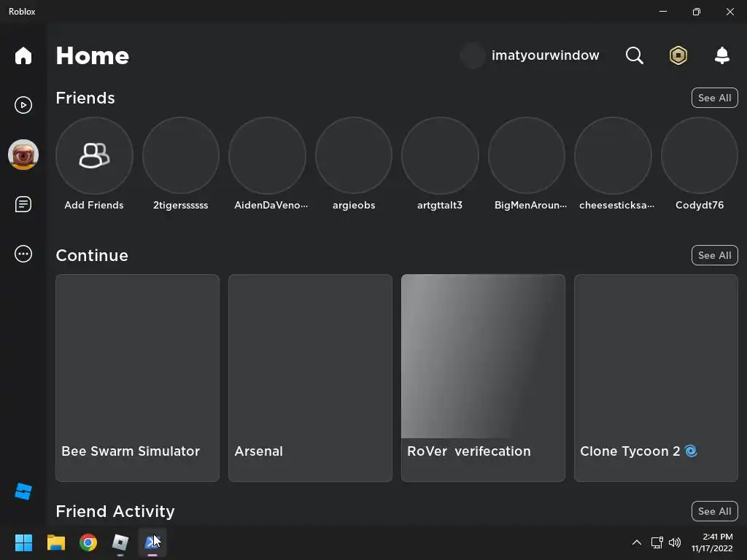Open the Robux coin icon
Viewport: 747px width, 560px height.
(x=678, y=55)
